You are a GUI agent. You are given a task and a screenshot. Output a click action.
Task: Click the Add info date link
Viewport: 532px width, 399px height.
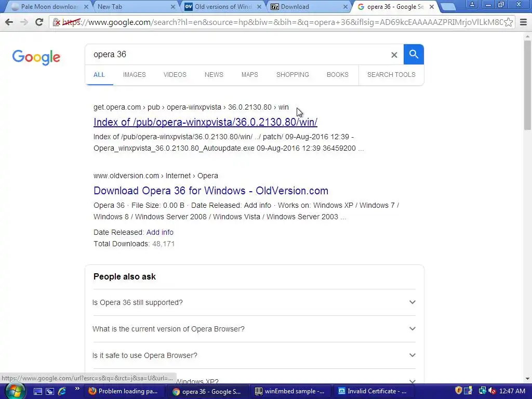pos(160,232)
